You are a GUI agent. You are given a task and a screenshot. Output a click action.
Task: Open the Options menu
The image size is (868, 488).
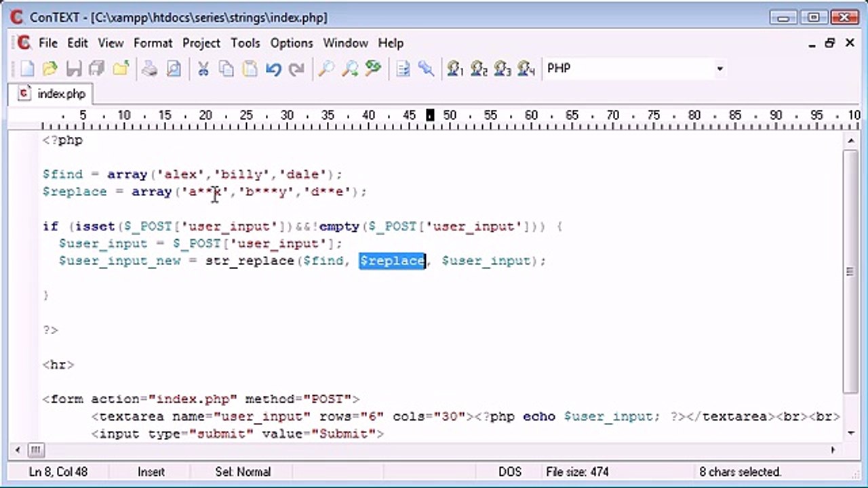(x=292, y=43)
